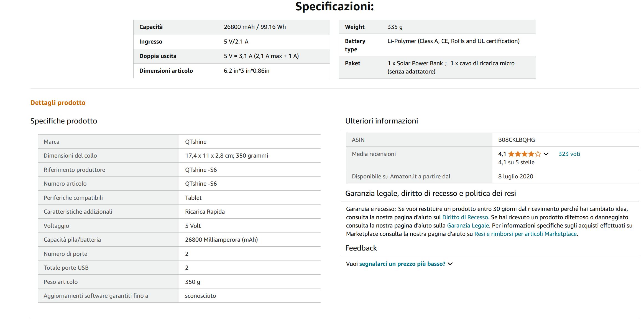Screen dimensions: 644x321
Task: Click segnalarci un prezzo più basso link
Action: point(402,264)
